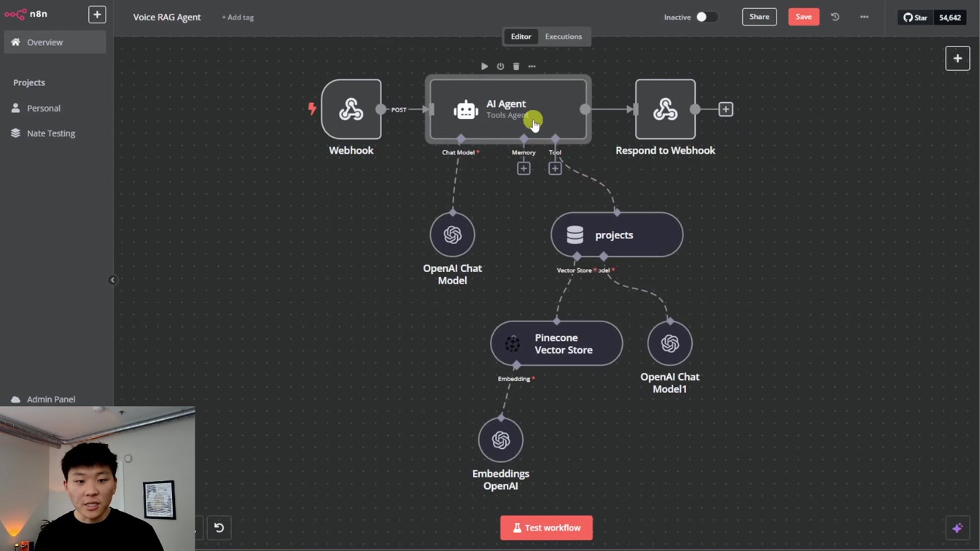The width and height of the screenshot is (980, 551).
Task: Open workflow history
Action: [835, 17]
